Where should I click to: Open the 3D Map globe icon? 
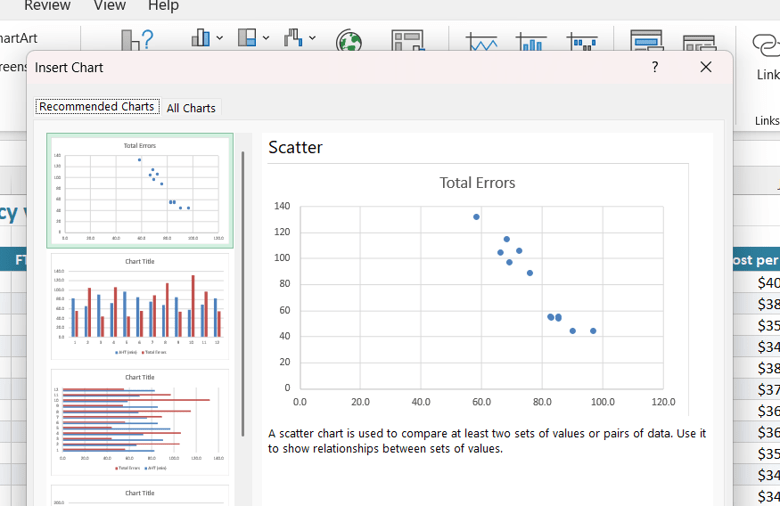click(x=349, y=41)
